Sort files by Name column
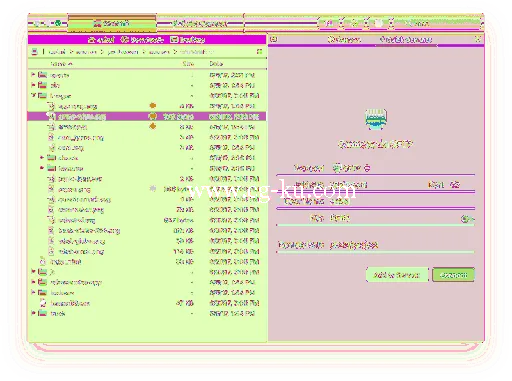Image resolution: width=512 pixels, height=381 pixels. coord(61,63)
